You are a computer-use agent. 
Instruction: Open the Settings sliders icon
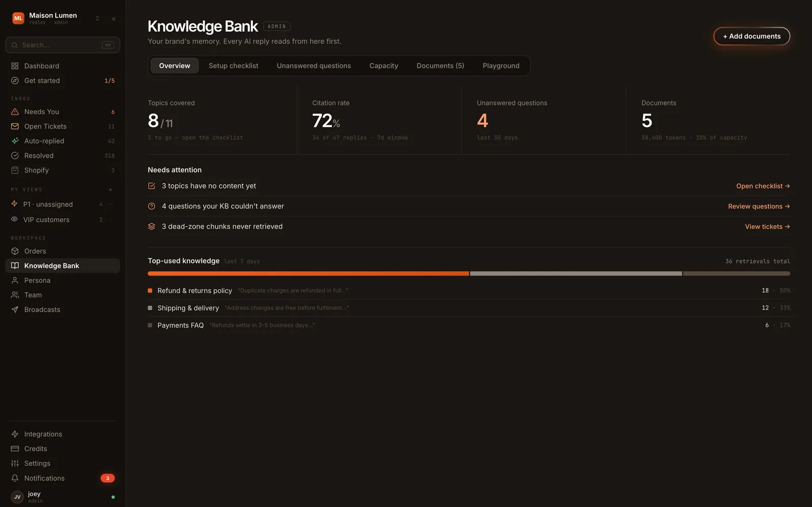click(x=15, y=463)
